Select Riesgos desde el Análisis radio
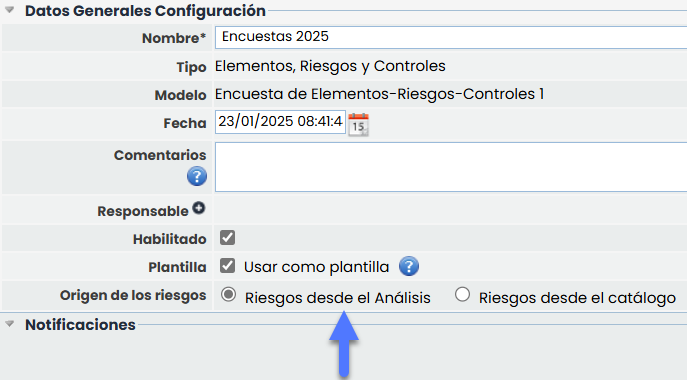The height and width of the screenshot is (380, 687). point(228,295)
